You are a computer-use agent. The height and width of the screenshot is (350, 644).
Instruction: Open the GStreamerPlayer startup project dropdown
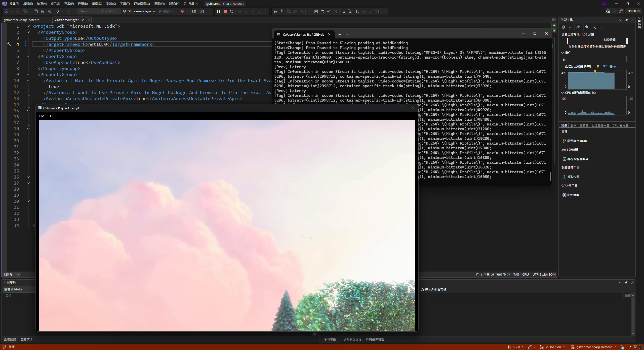pos(154,11)
